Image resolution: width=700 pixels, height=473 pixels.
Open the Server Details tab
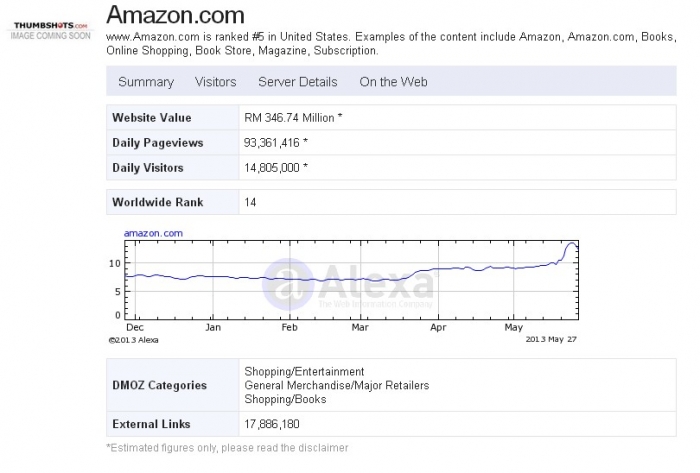tap(298, 82)
